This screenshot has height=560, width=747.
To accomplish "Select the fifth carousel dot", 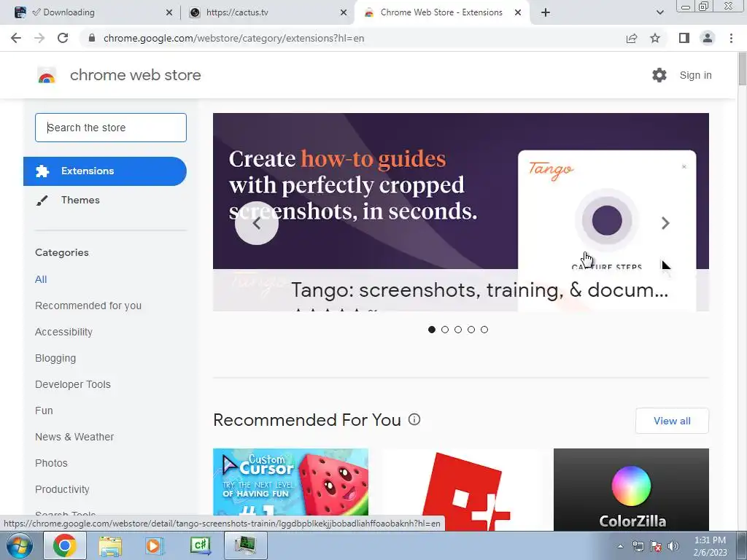I will pyautogui.click(x=484, y=330).
